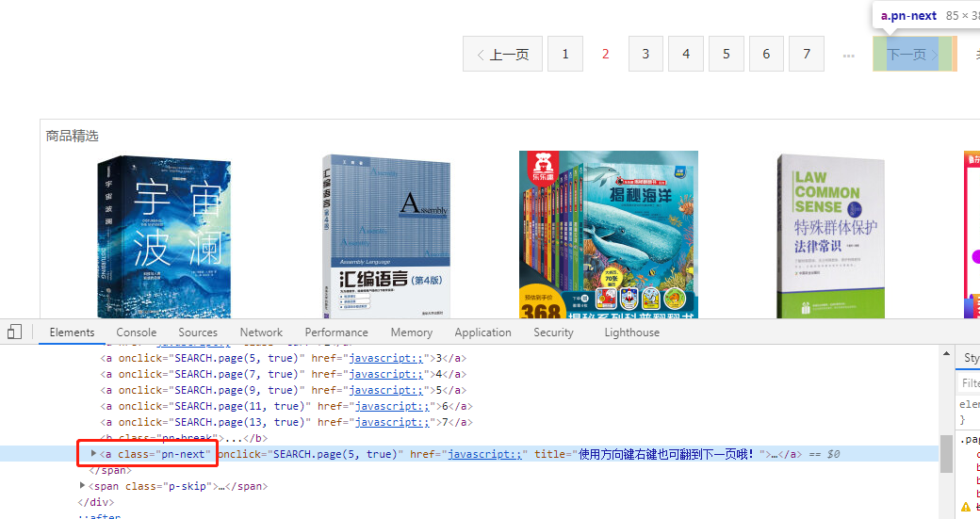
Task: Click the Elements panel vertical scrollbar thumb
Action: click(946, 454)
